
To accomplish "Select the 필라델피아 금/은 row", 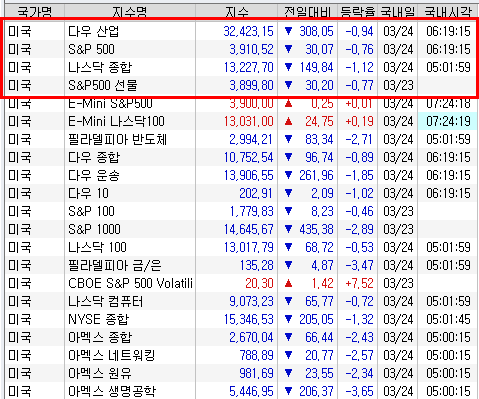I will [241, 265].
